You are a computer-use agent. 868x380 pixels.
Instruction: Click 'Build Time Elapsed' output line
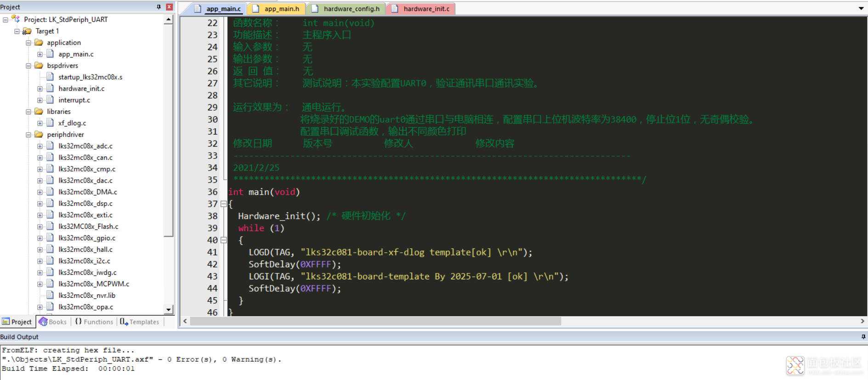tap(68, 369)
